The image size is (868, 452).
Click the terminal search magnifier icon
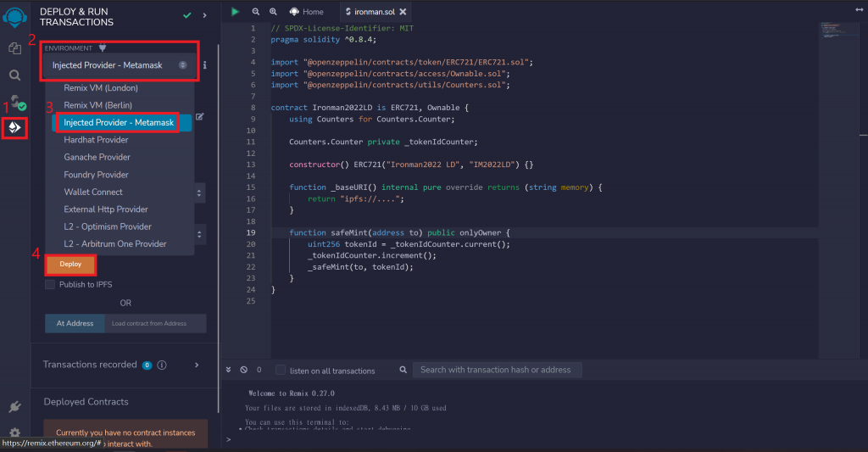tap(403, 370)
